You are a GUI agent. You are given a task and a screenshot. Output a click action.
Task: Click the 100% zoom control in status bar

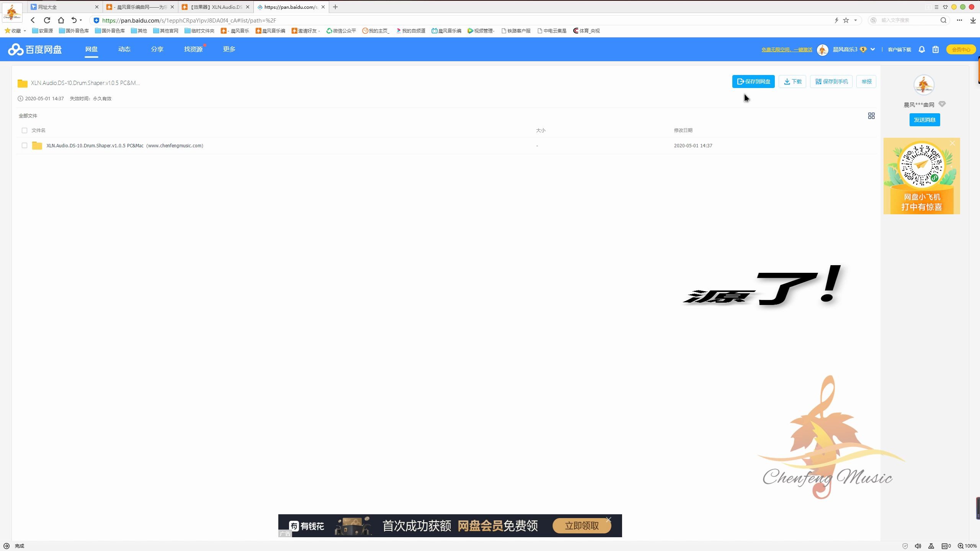[x=967, y=546]
